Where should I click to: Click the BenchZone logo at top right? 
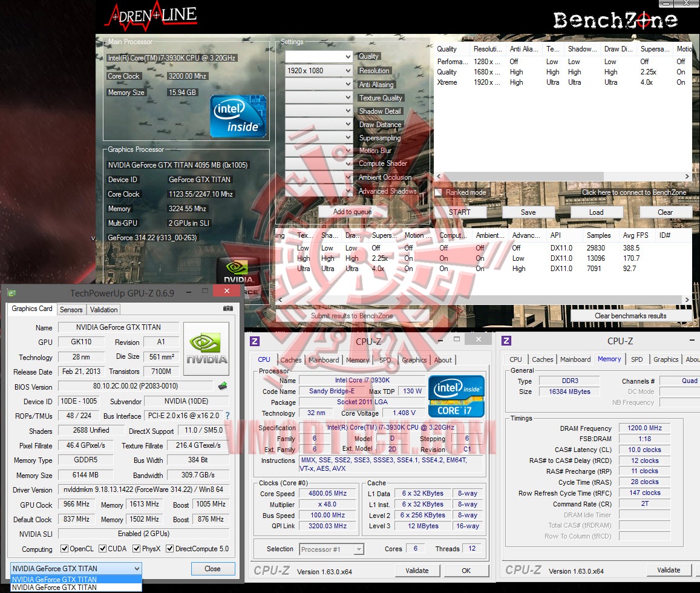pyautogui.click(x=615, y=20)
